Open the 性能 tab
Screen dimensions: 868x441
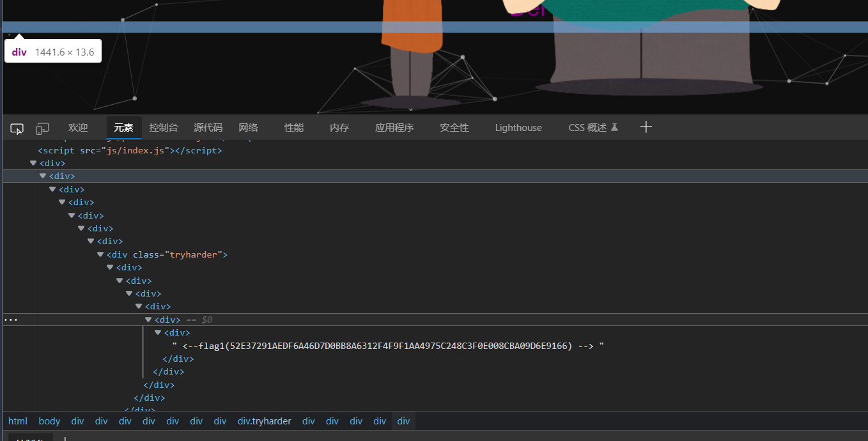pos(294,128)
